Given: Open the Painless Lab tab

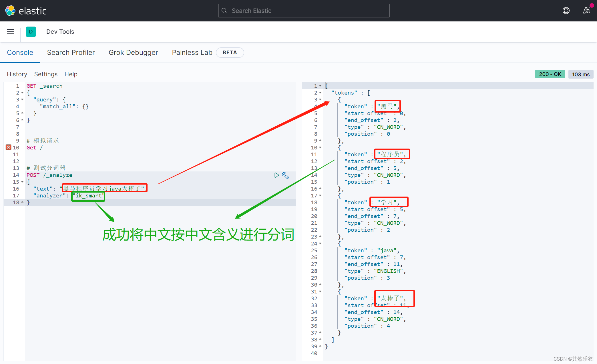Looking at the screenshot, I should pyautogui.click(x=192, y=53).
